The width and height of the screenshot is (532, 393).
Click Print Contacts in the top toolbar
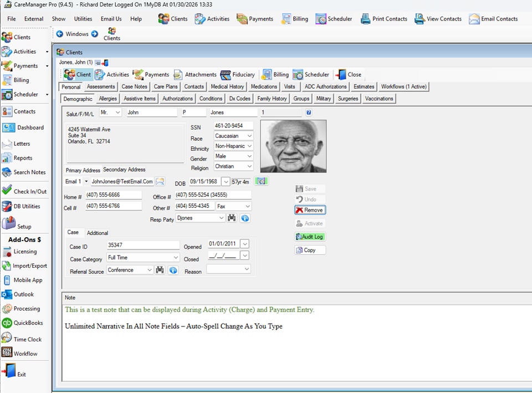point(384,19)
